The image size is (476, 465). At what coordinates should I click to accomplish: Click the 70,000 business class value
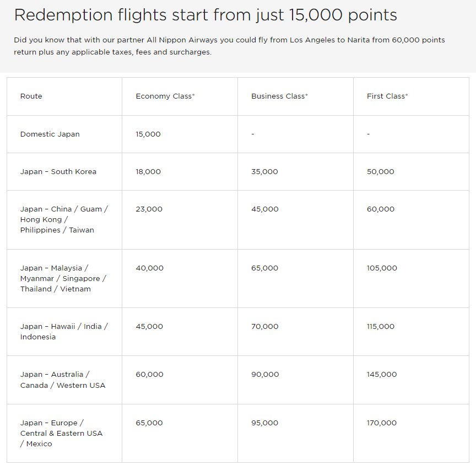264,327
